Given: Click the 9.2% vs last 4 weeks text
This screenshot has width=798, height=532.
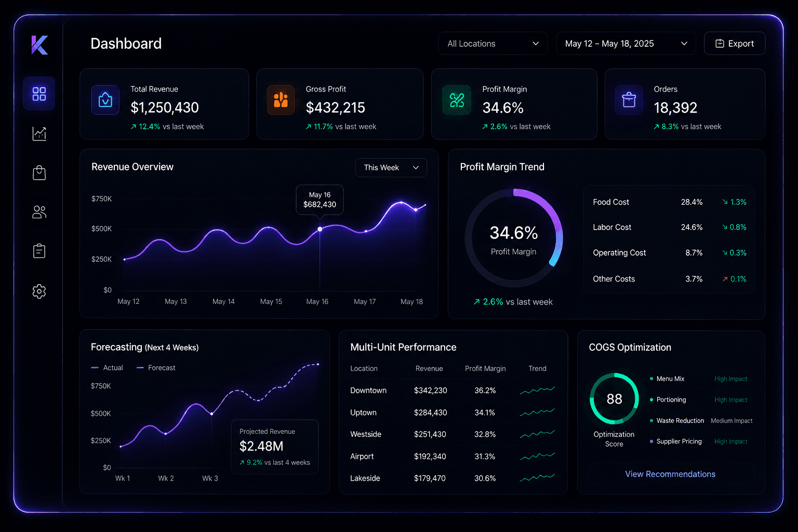Looking at the screenshot, I should (x=274, y=462).
